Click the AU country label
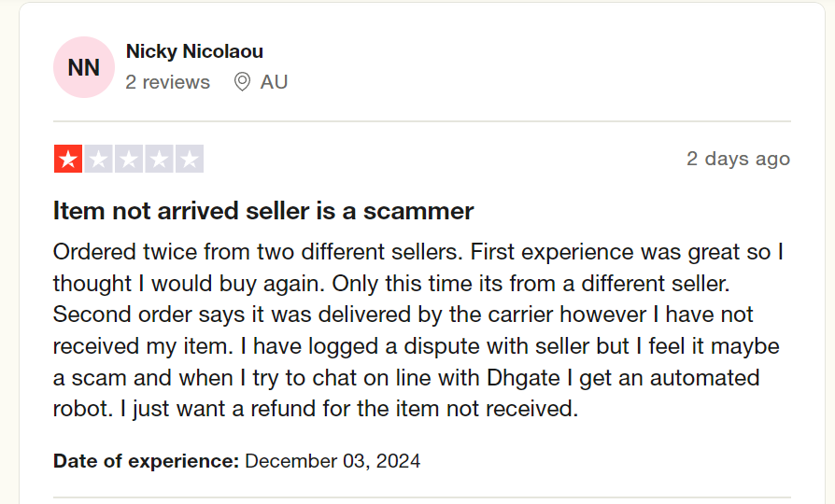 (x=274, y=82)
